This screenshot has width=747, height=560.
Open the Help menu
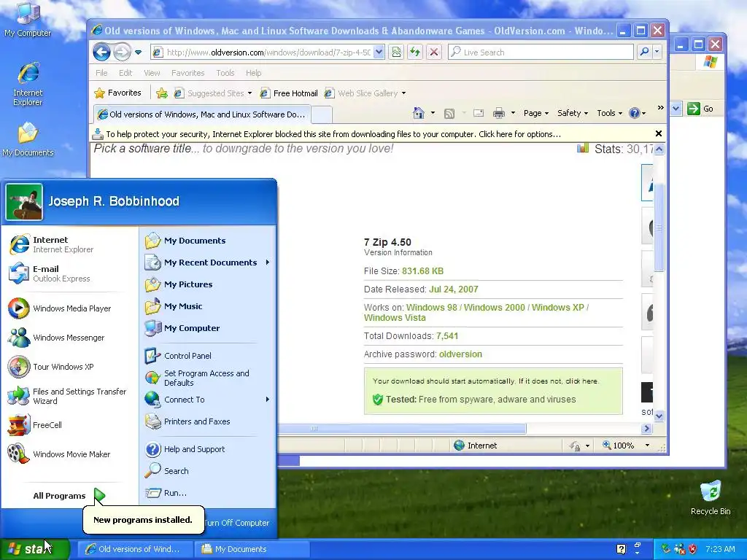tap(253, 73)
